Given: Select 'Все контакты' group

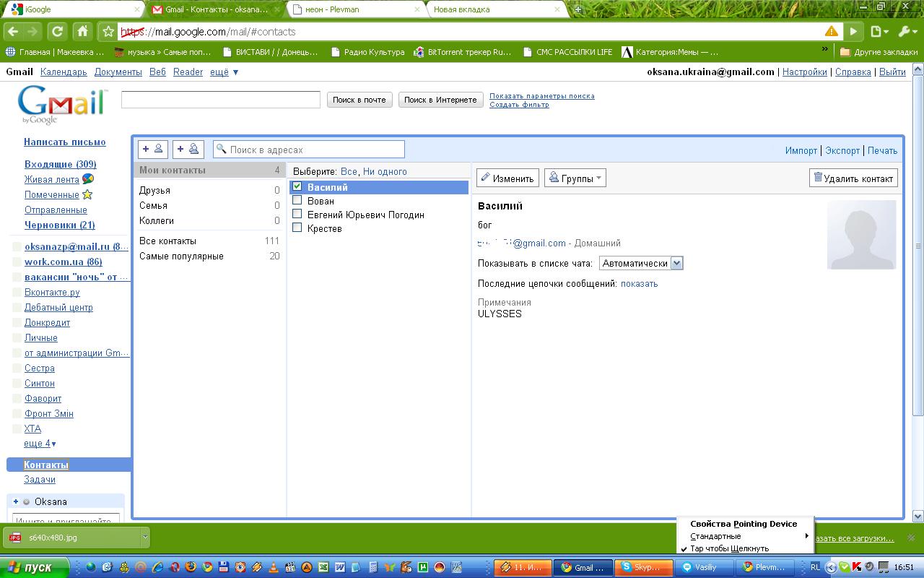Looking at the screenshot, I should coord(209,241).
